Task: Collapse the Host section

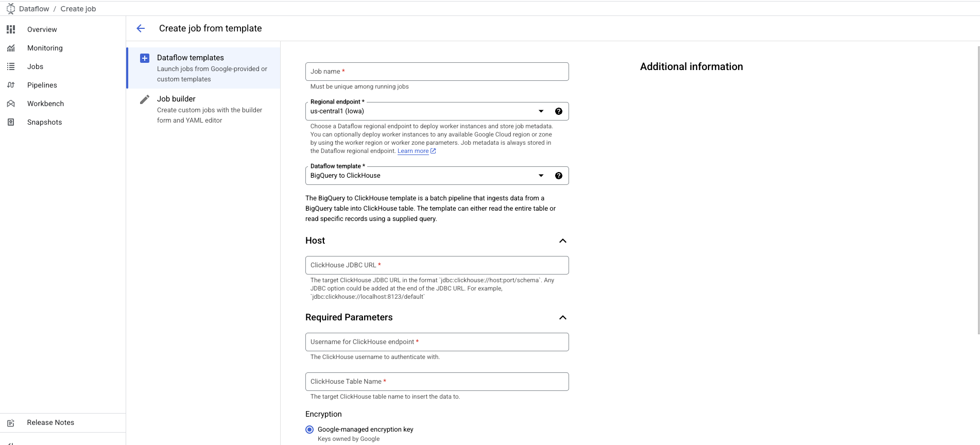Action: [x=562, y=241]
